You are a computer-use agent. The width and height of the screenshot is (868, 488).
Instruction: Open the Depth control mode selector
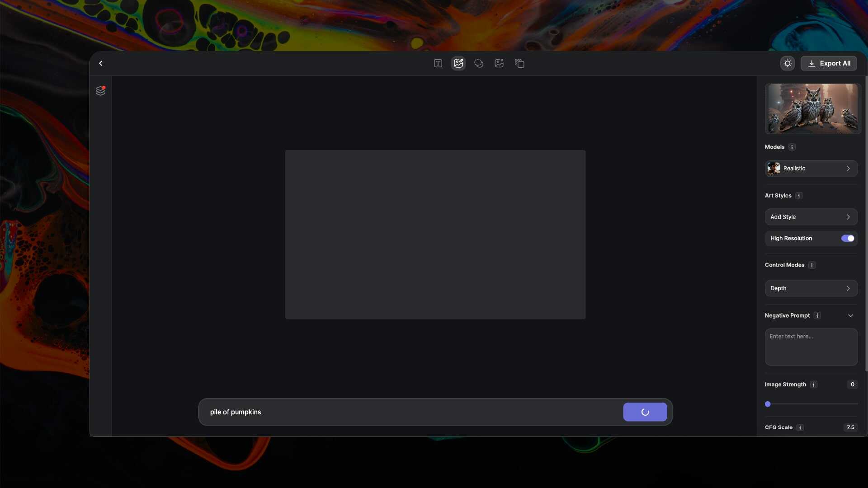click(811, 288)
